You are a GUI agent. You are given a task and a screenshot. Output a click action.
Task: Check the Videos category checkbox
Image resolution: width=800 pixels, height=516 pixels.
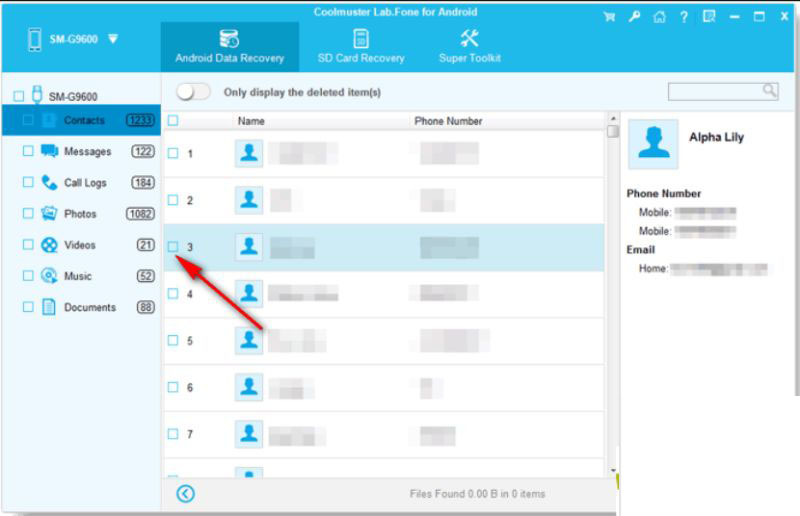(28, 244)
